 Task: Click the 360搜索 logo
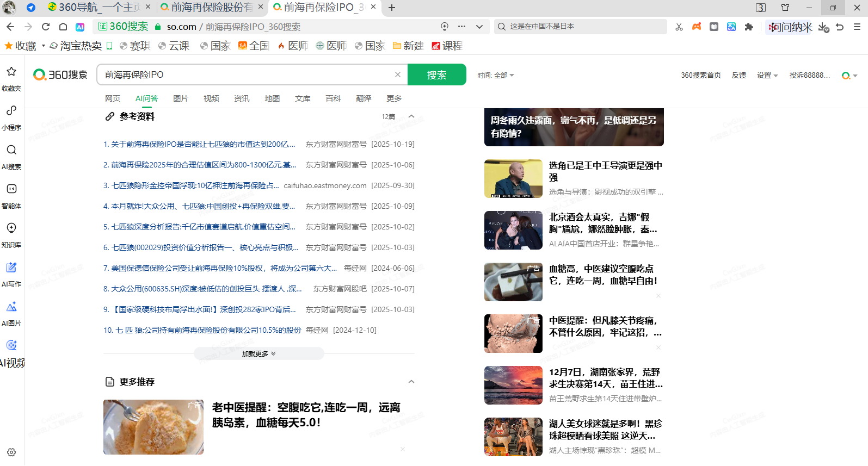[60, 74]
